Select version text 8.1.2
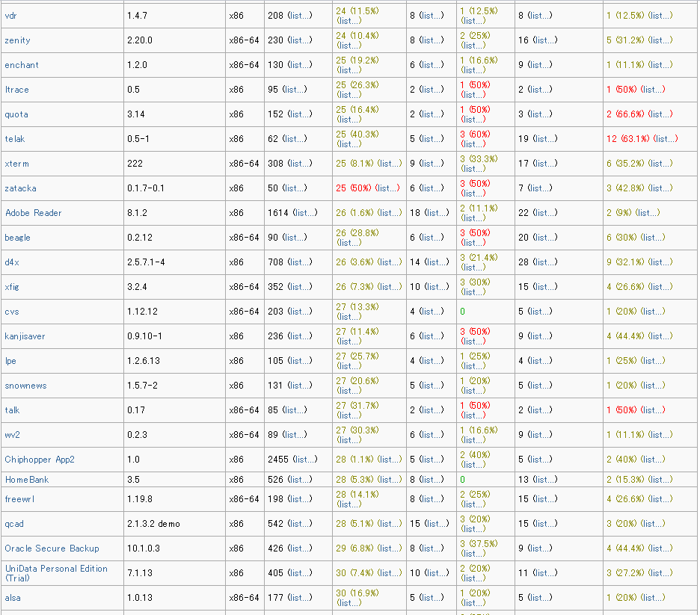The height and width of the screenshot is (615, 700). [137, 213]
